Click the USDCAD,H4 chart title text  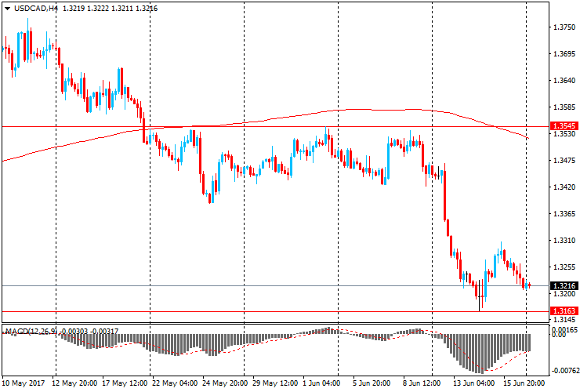36,9
